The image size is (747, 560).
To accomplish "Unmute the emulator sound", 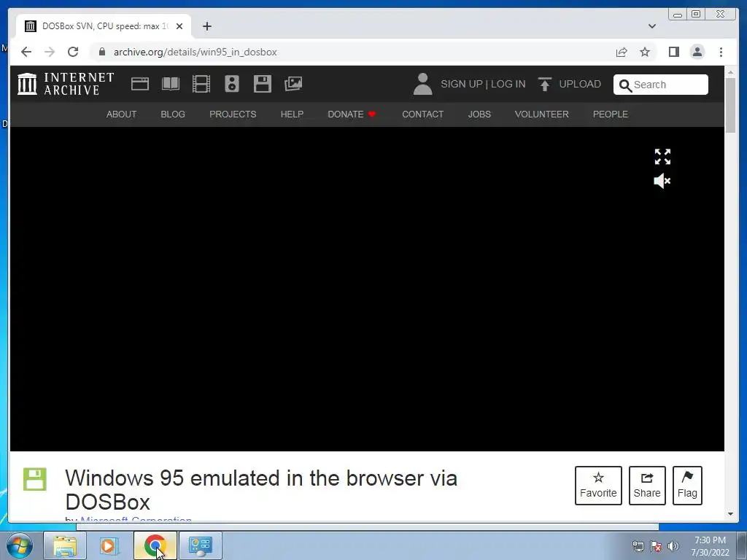I will (662, 181).
